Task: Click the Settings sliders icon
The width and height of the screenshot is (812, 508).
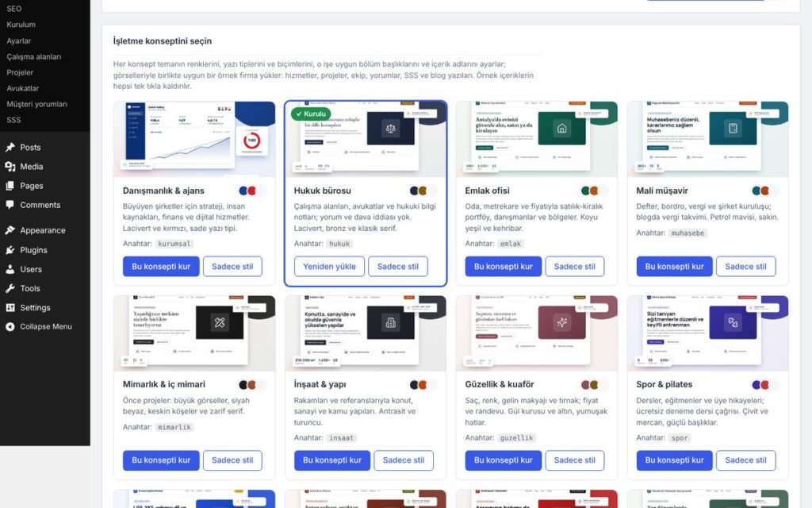Action: [x=10, y=307]
